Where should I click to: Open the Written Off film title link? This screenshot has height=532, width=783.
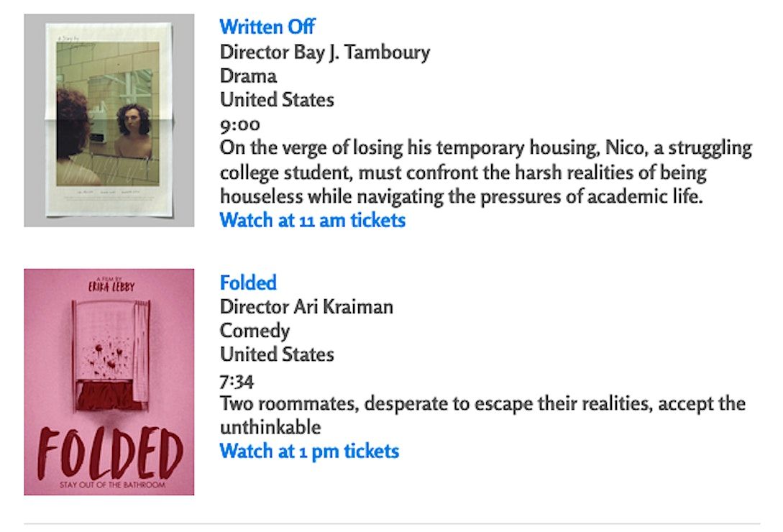267,27
